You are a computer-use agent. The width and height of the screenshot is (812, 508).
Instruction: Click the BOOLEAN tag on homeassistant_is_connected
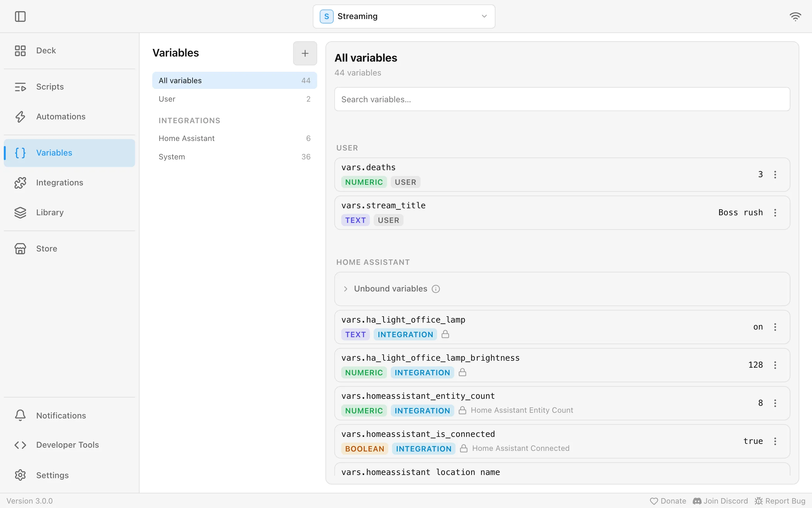[x=365, y=449]
